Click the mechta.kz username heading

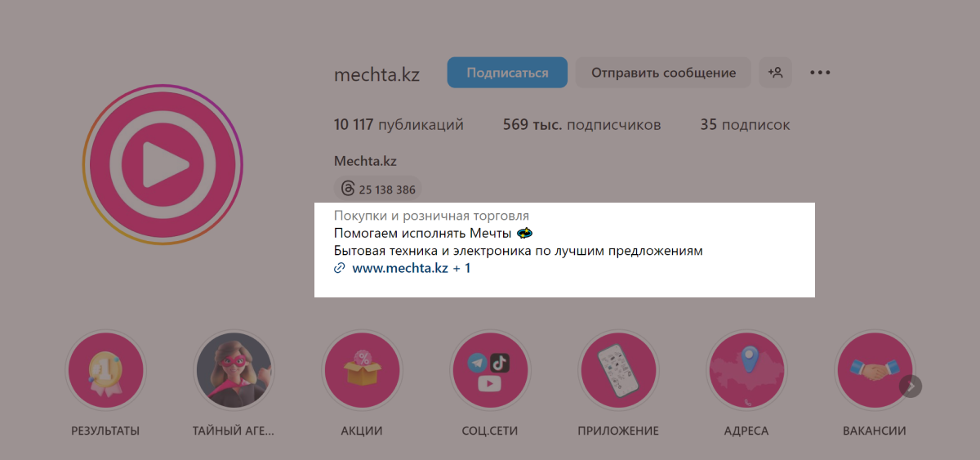376,74
